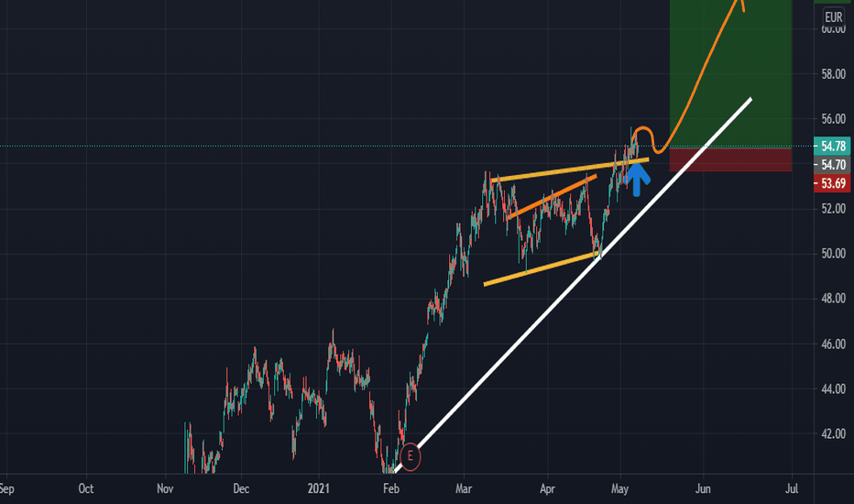The height and width of the screenshot is (504, 854).
Task: Select the red stop-loss zone of long position
Action: [x=730, y=159]
